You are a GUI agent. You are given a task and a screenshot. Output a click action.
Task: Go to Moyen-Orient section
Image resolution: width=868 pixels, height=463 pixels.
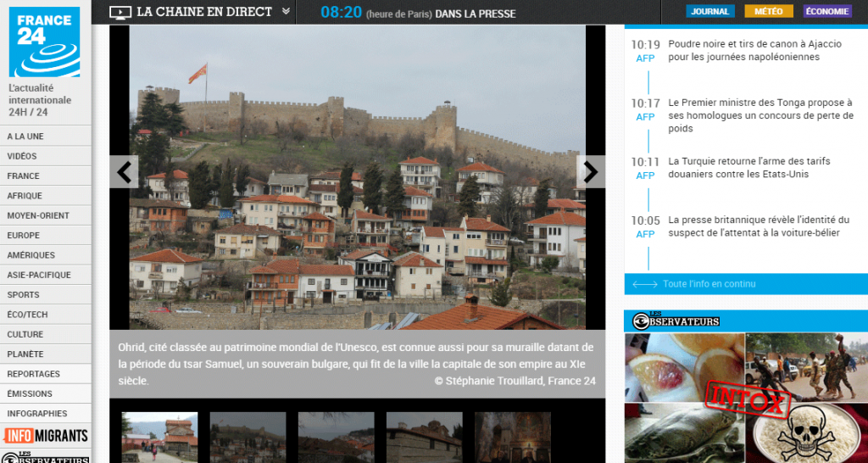(46, 215)
